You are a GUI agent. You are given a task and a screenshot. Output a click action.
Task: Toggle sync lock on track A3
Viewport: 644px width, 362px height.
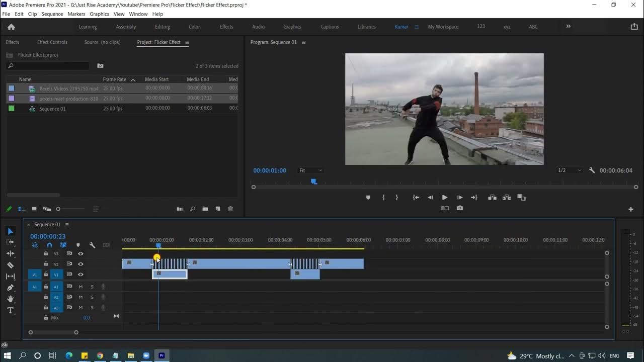[x=69, y=308]
